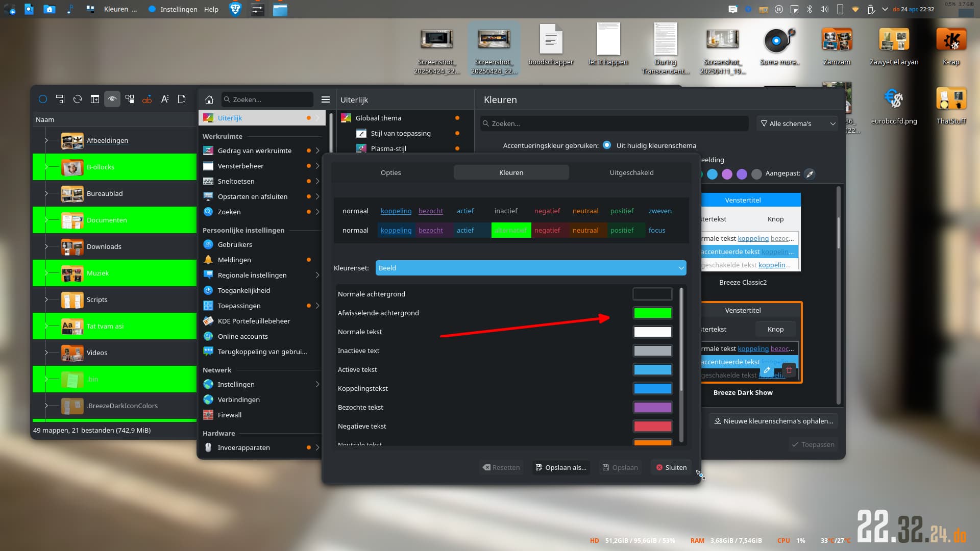Click the Opslaan button
The height and width of the screenshot is (551, 980).
click(620, 467)
